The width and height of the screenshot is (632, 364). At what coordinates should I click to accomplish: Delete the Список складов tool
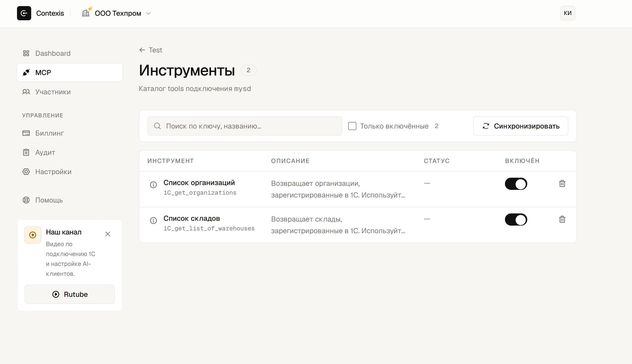pos(562,219)
